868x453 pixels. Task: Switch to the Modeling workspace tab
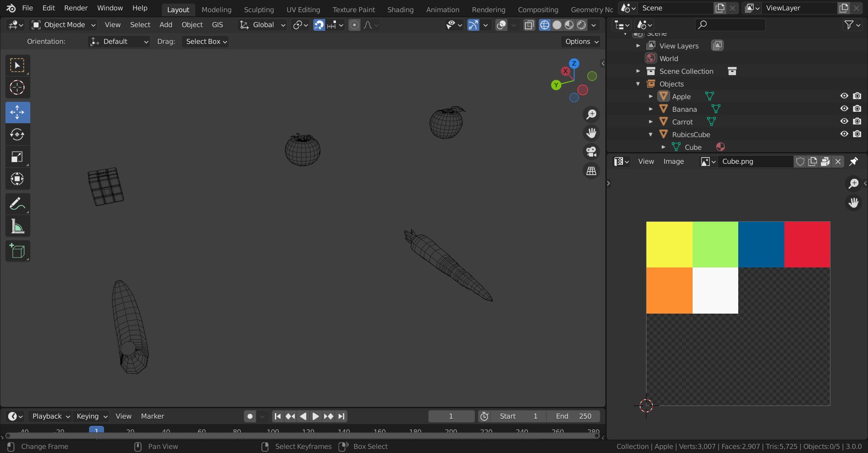tap(217, 10)
